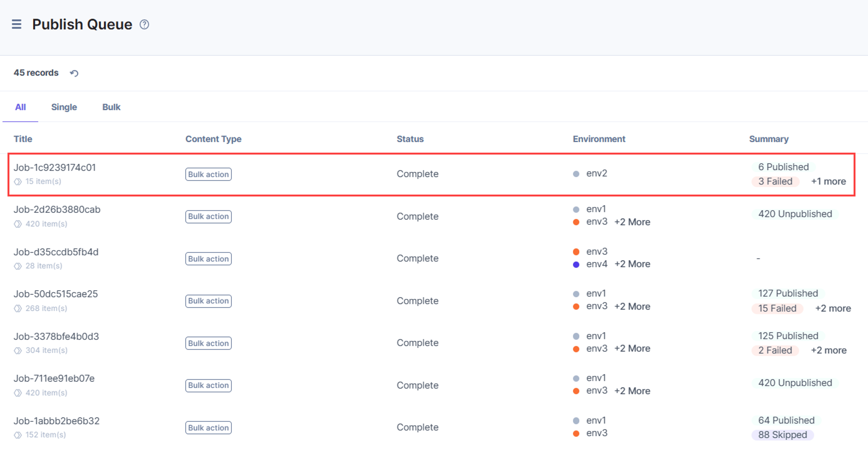
Task: Click Bulk action tag for Job-3378bfe4b0d3
Action: click(x=208, y=343)
